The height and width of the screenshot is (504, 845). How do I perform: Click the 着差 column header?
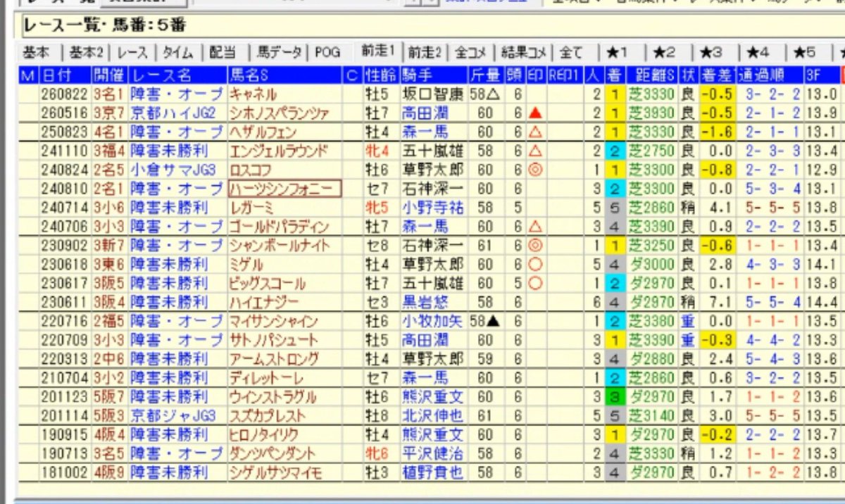tap(716, 75)
